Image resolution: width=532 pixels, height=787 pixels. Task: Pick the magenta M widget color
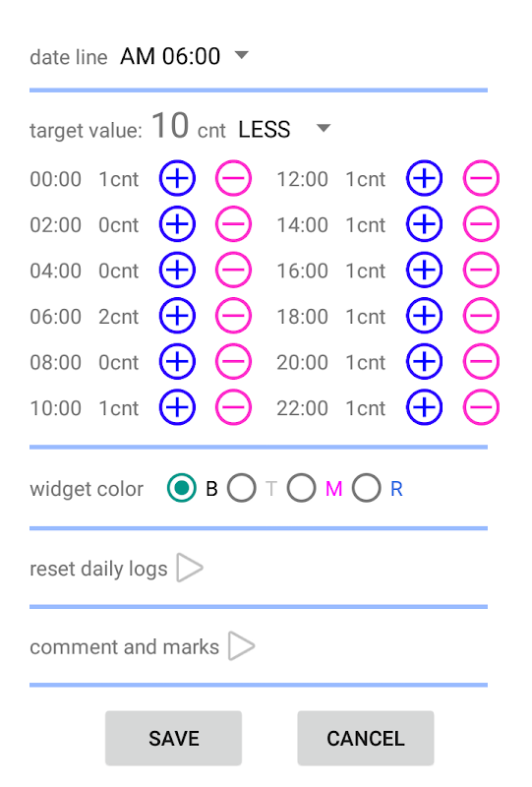coord(302,488)
